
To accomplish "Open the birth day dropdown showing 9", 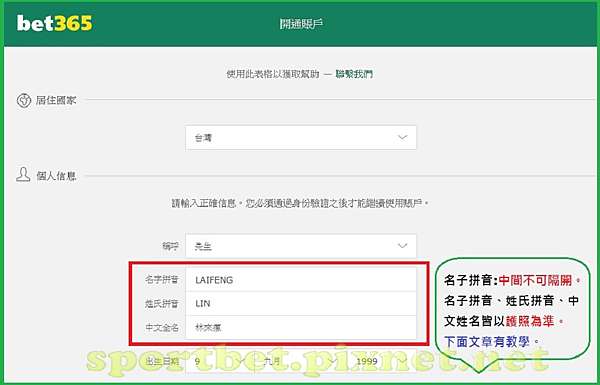I will (220, 361).
